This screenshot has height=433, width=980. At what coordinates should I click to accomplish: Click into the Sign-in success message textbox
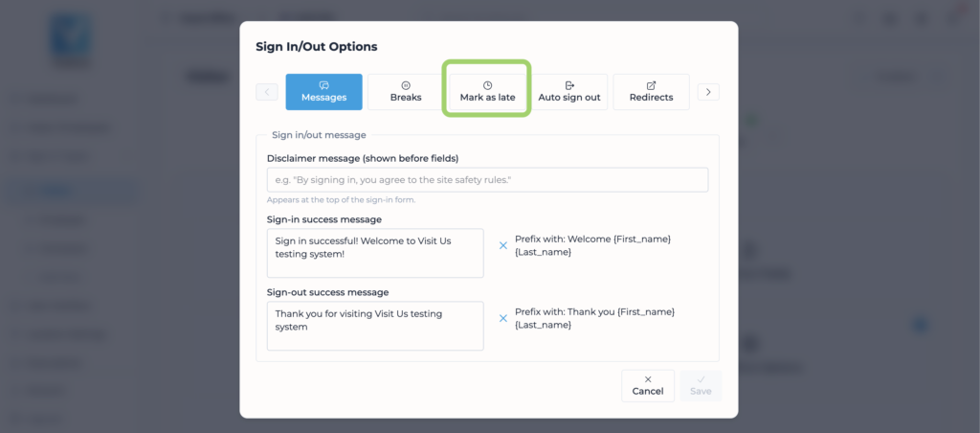tap(375, 253)
